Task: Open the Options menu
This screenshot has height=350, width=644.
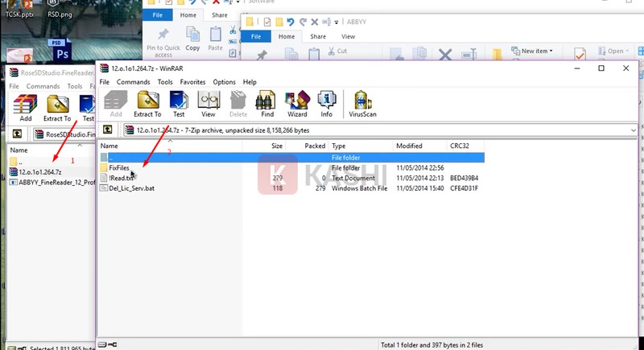Action: coord(225,82)
